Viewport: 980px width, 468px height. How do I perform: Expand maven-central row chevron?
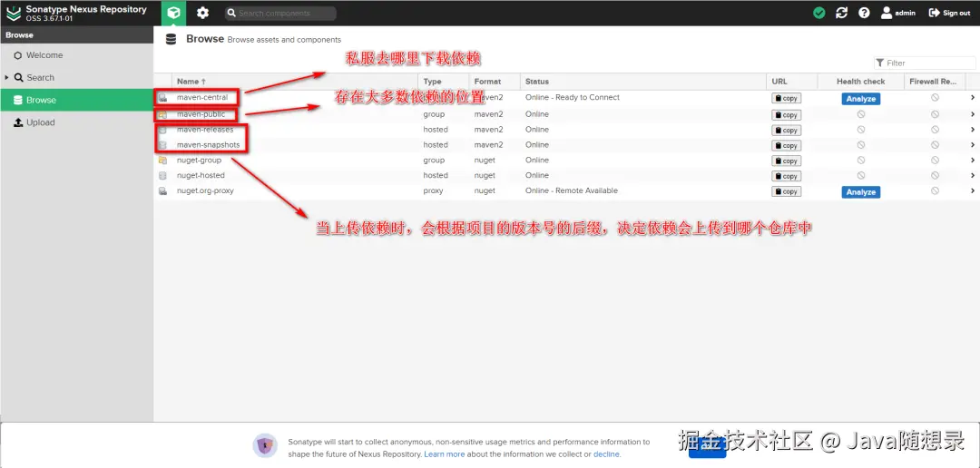[x=973, y=97]
